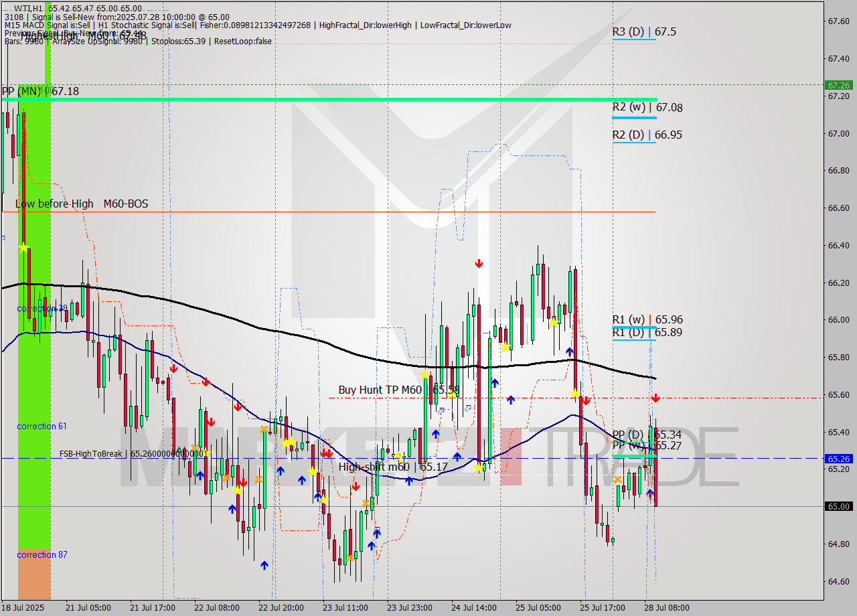The height and width of the screenshot is (616, 857).
Task: Click the WTI,H1 chart title text
Action: click(x=20, y=5)
